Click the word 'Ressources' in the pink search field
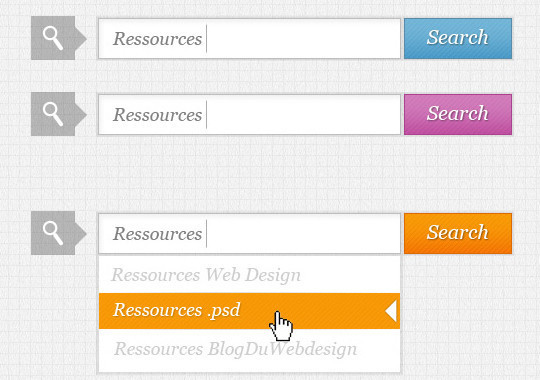Image resolution: width=540 pixels, height=380 pixels. tap(157, 114)
